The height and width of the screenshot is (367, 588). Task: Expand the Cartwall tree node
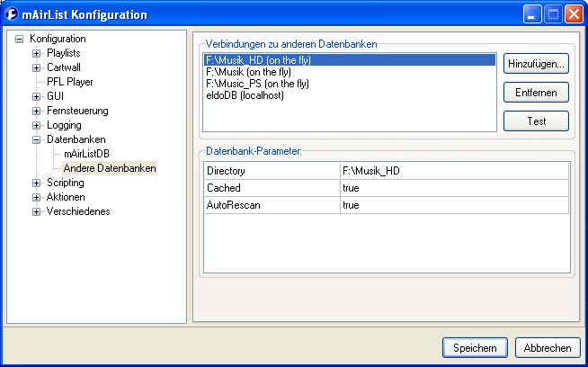(36, 68)
